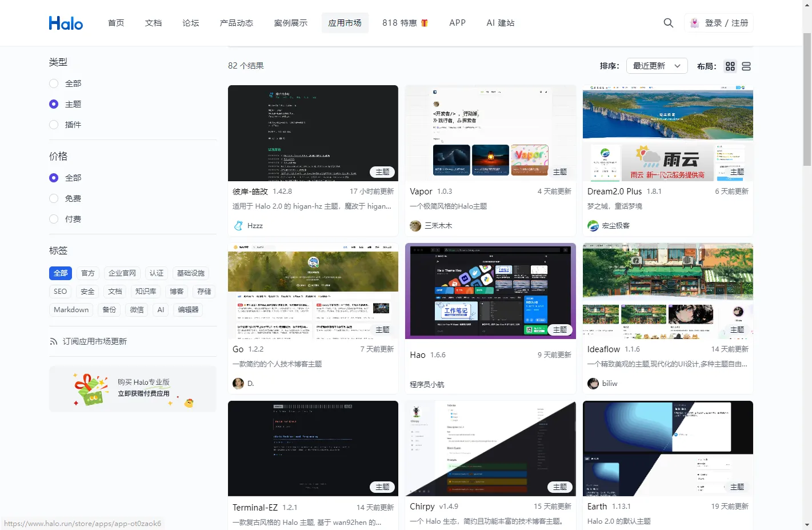Click 登录 / 注册 button
Screen dimensions: 812x530
coord(719,23)
